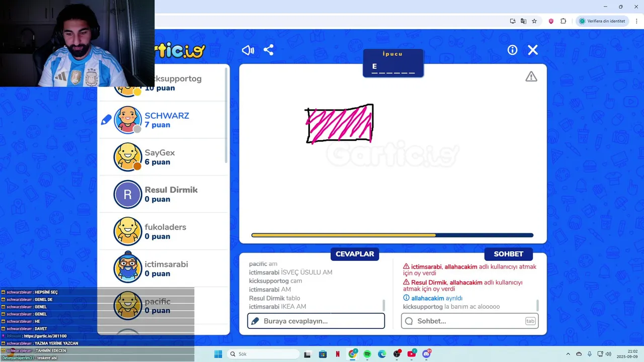Exit the room with the X icon
The height and width of the screenshot is (362, 644).
(x=533, y=50)
